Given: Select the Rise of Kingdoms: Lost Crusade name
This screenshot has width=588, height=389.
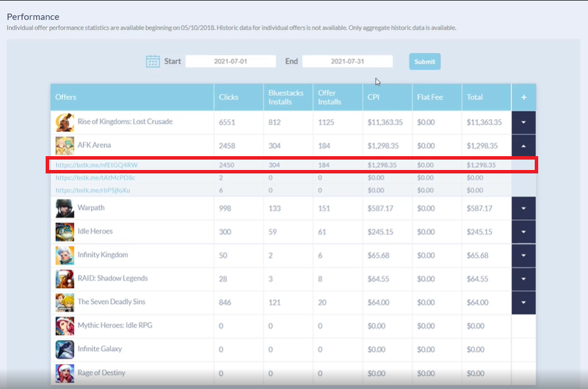Looking at the screenshot, I should click(x=125, y=122).
